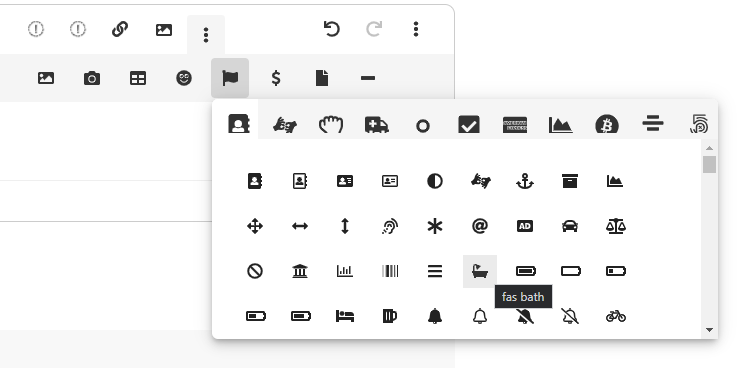Click the scrollbar up arrow in icon panel

pos(709,148)
